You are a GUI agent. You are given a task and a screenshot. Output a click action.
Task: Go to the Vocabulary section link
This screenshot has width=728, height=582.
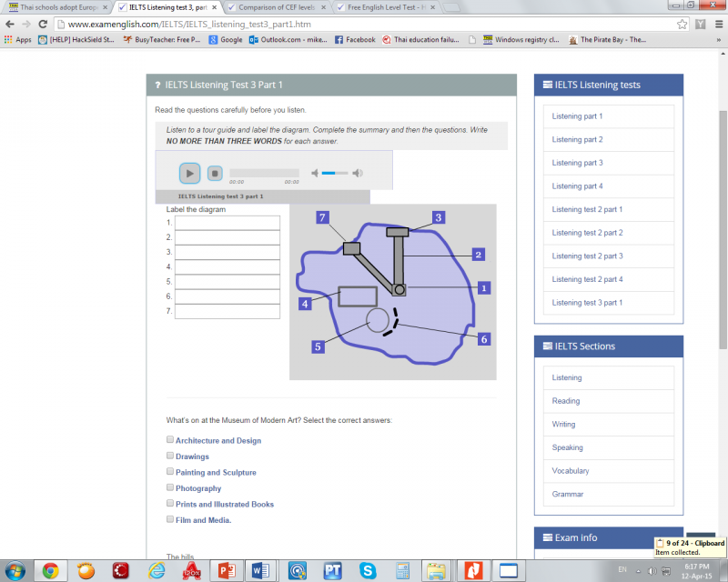(571, 471)
